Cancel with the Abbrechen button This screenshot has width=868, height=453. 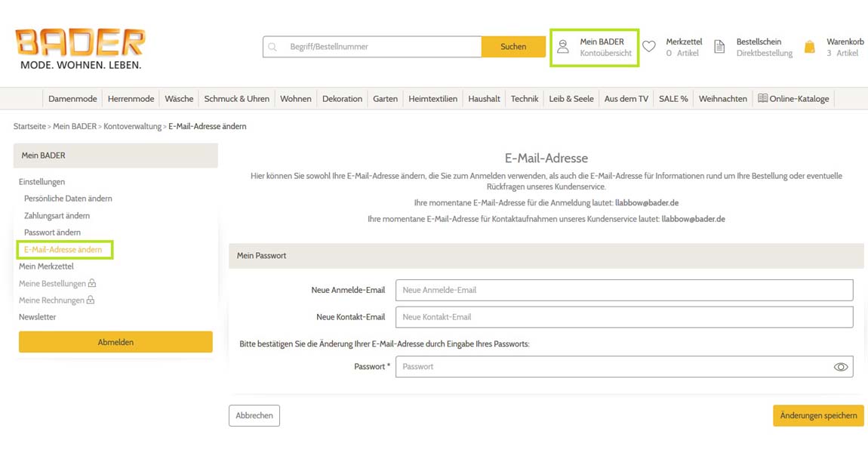(254, 415)
